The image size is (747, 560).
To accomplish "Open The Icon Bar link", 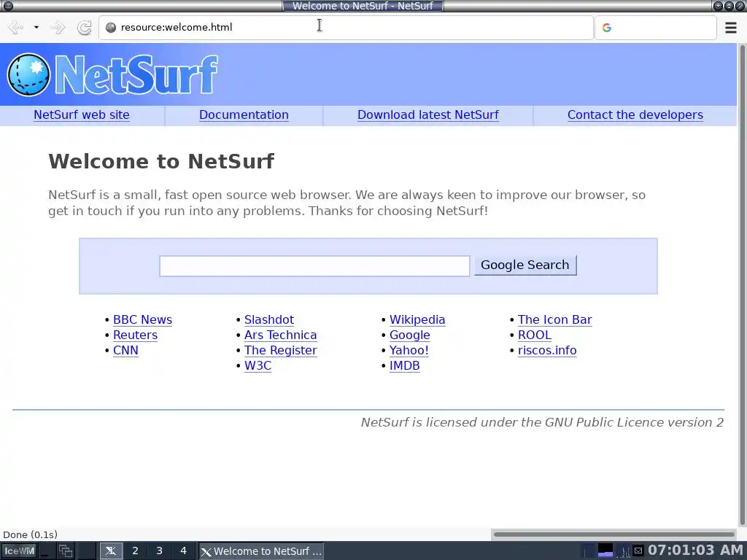I will pos(555,320).
